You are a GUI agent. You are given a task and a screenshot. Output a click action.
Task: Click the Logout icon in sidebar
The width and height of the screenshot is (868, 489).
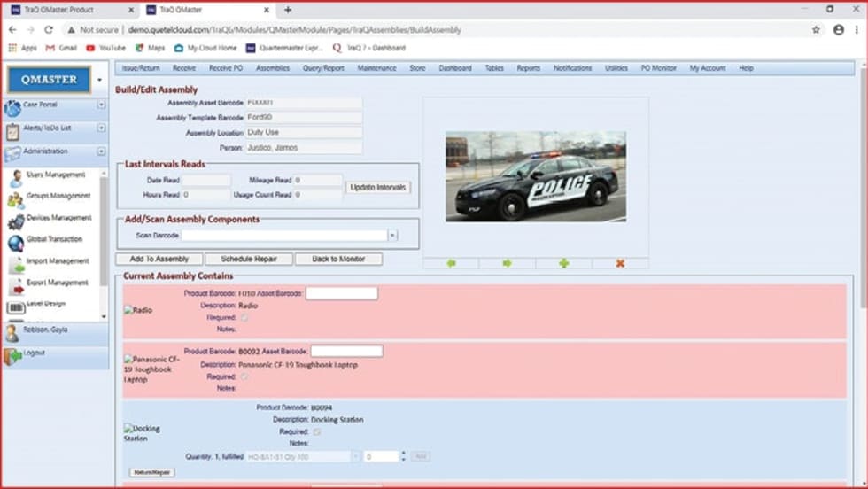click(13, 356)
